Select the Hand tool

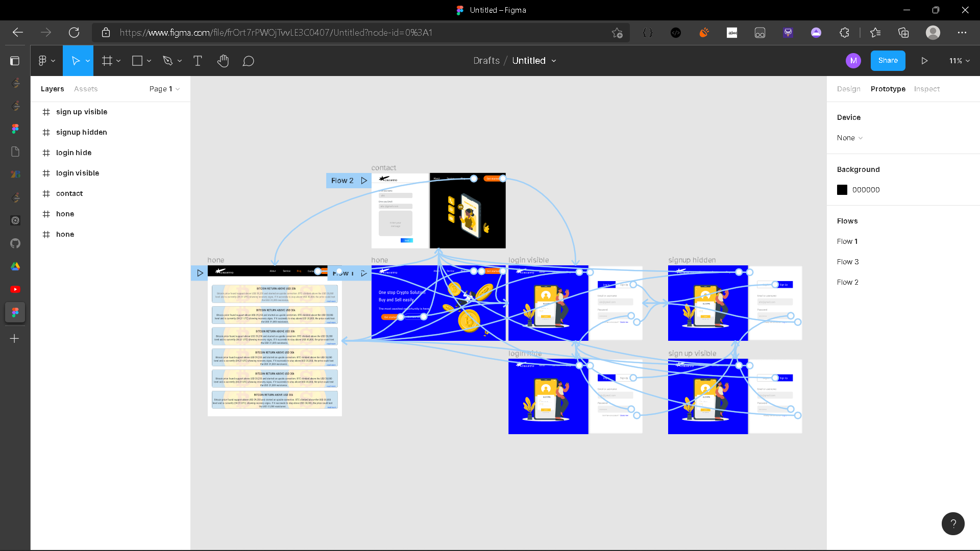(223, 61)
